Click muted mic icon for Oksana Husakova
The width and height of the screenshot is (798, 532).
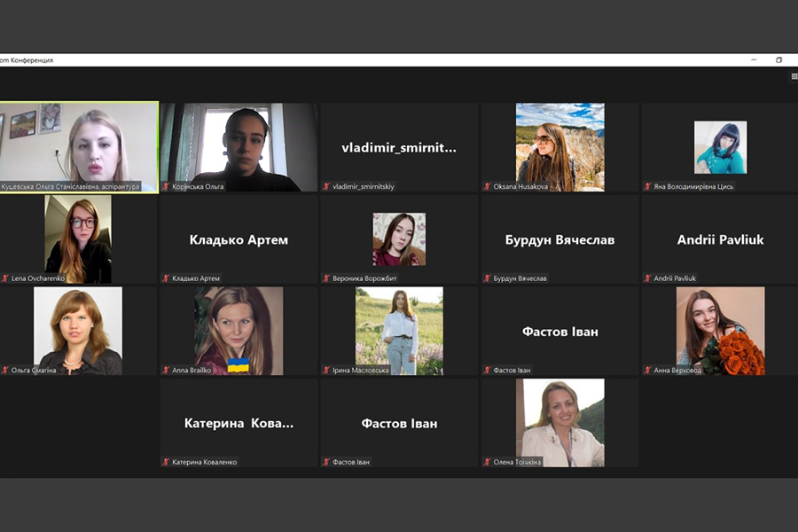pyautogui.click(x=487, y=187)
